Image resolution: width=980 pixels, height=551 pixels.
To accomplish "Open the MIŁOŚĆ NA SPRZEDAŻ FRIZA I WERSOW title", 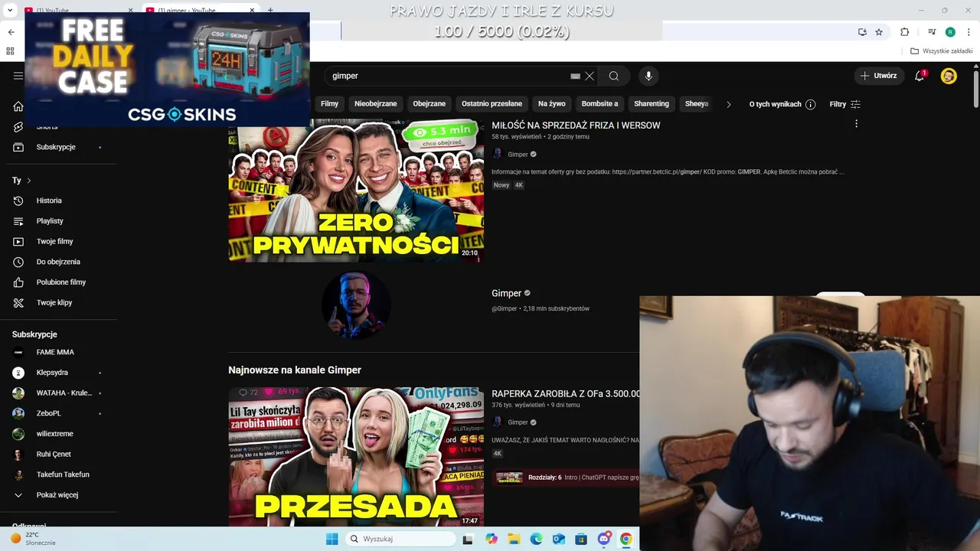I will [576, 126].
